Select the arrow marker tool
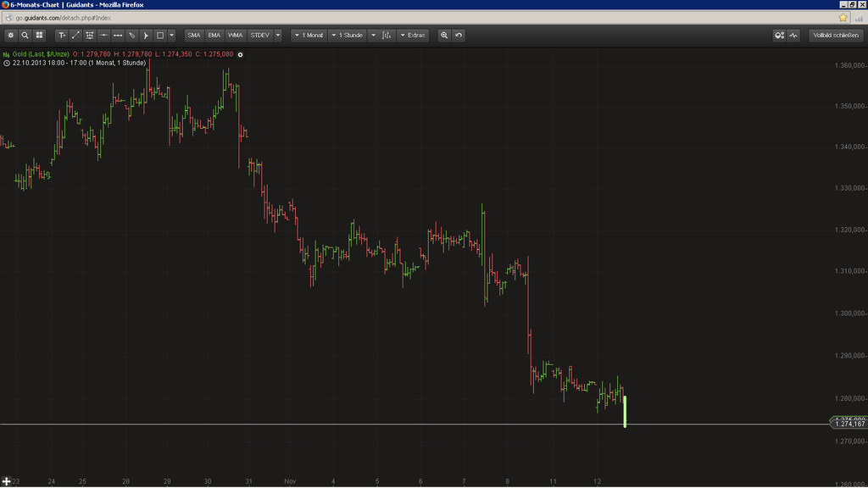 pyautogui.click(x=146, y=36)
